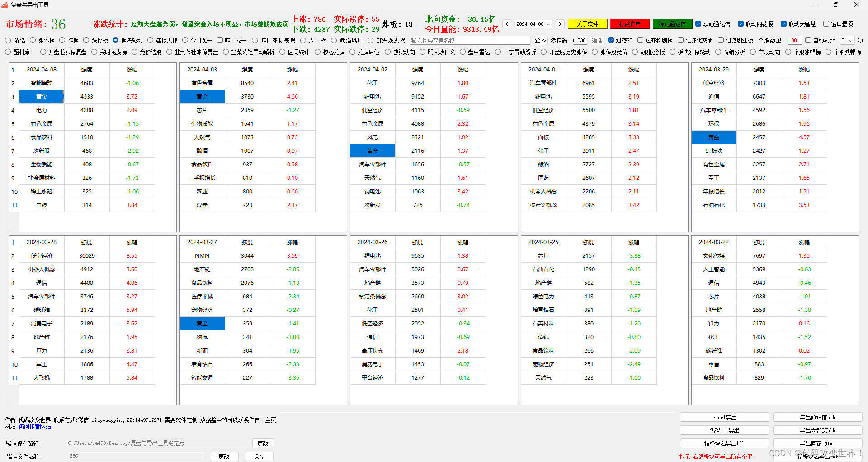Select 有色金属 cell in 2024-04-03 table
The image size is (868, 462).
202,83
